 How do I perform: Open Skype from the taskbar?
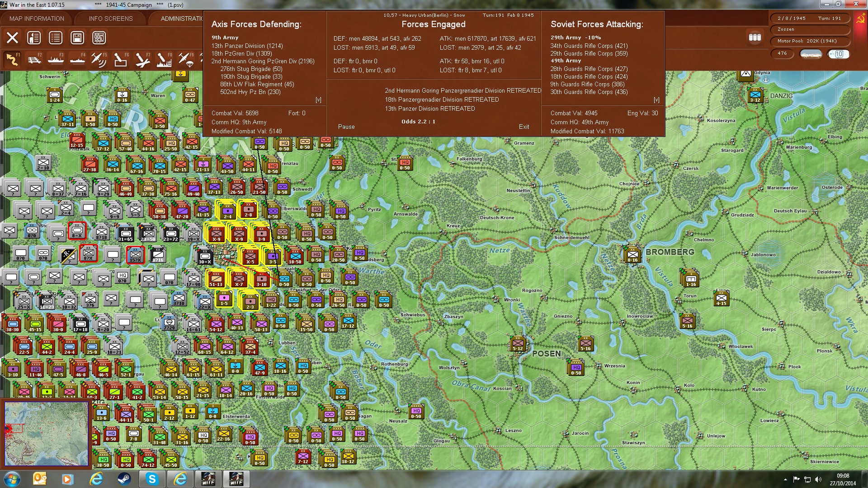point(152,479)
